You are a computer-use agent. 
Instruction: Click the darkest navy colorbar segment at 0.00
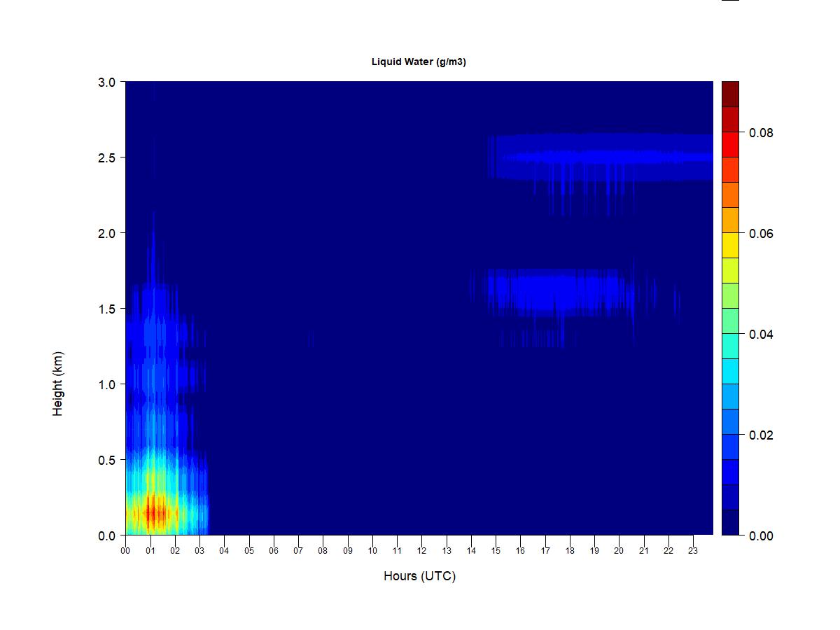(x=730, y=522)
